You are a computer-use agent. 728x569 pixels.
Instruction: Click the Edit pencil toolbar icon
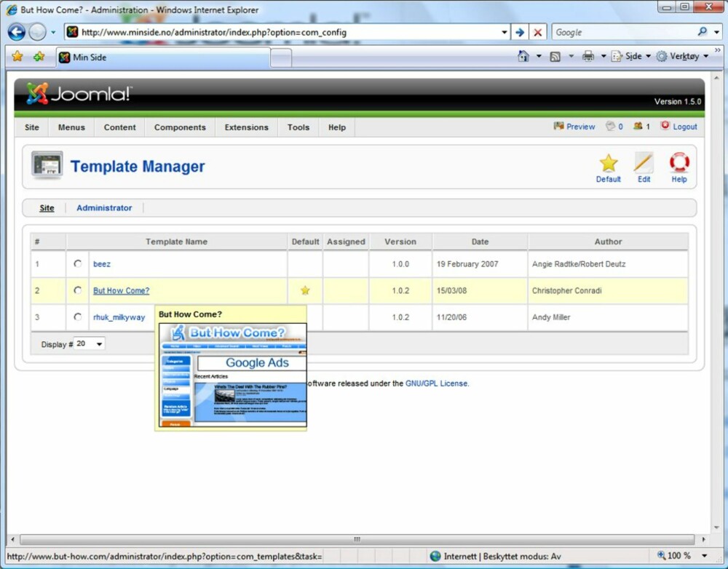coord(644,163)
